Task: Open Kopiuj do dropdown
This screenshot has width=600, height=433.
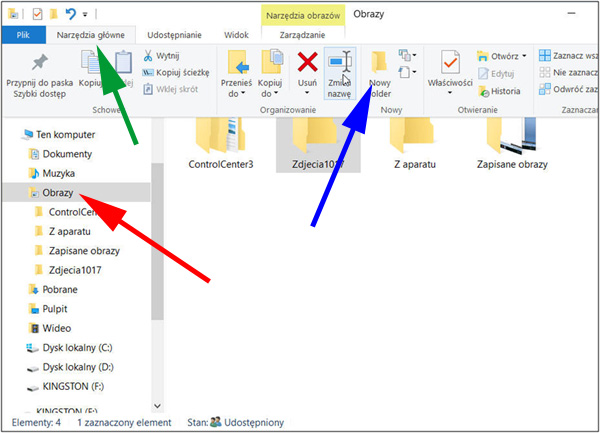Action: coord(270,73)
